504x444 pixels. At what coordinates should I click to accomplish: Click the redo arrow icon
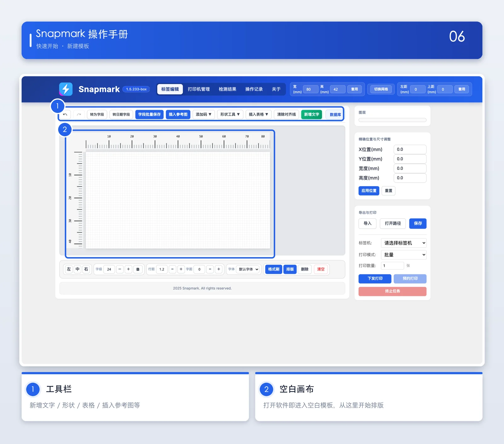(x=79, y=115)
